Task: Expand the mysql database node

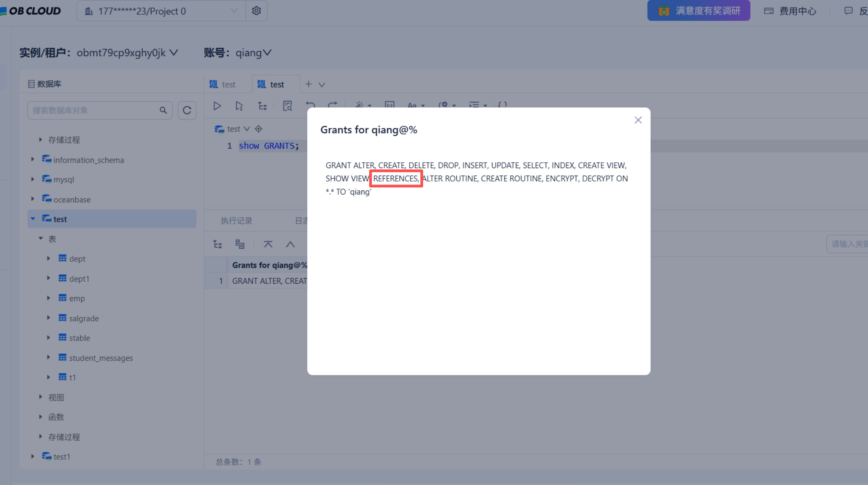Action: (x=33, y=179)
